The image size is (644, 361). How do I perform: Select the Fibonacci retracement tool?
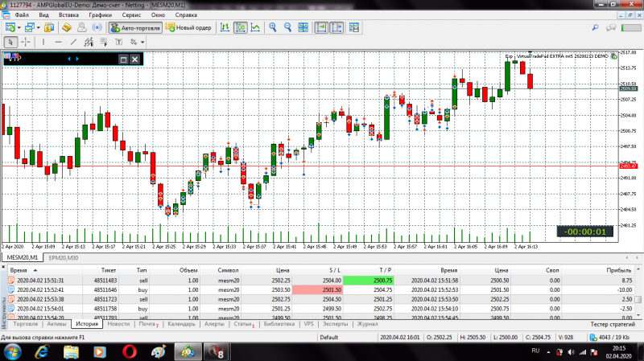pos(104,42)
